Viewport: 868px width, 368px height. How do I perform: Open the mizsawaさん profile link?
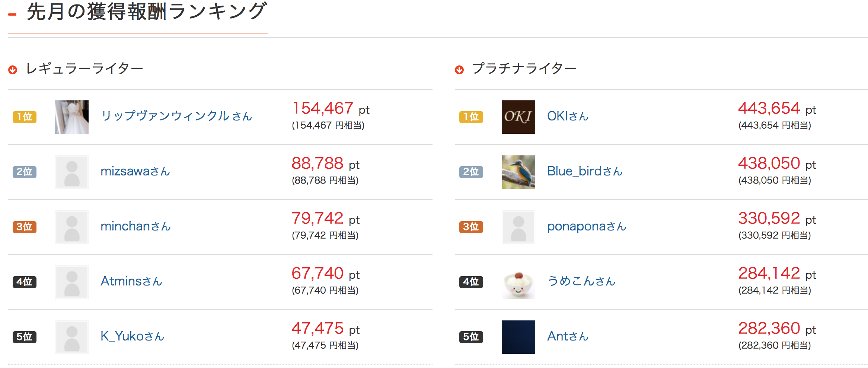click(135, 171)
